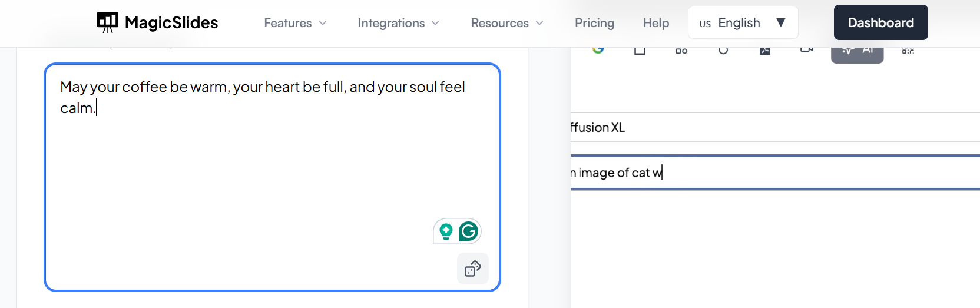Open the Help menu item
Image resolution: width=980 pixels, height=308 pixels.
pos(655,23)
